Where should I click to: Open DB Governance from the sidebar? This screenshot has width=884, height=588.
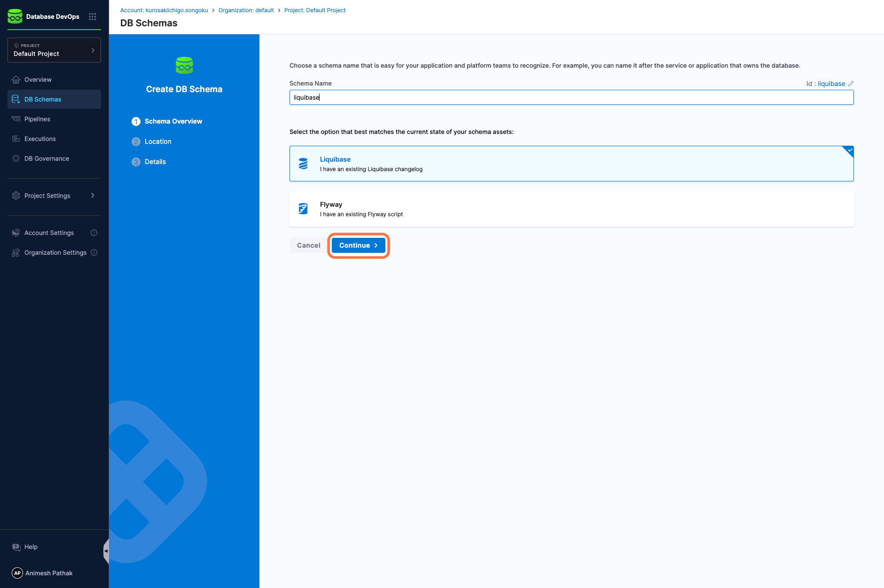tap(54, 158)
